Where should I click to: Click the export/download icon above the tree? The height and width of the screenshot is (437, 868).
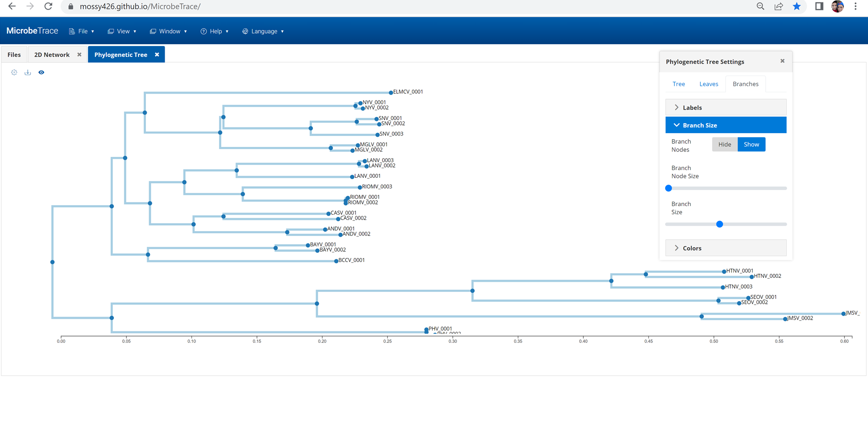[x=28, y=72]
